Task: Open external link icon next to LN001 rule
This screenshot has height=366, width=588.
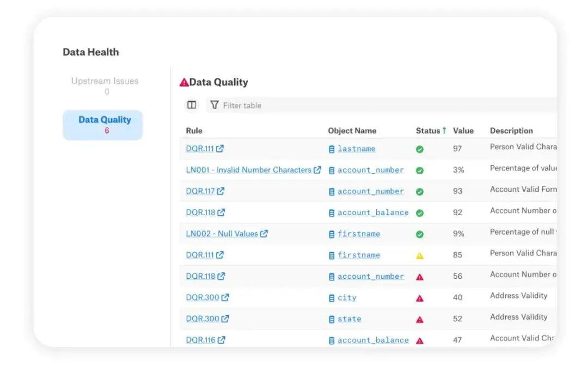Action: click(317, 170)
